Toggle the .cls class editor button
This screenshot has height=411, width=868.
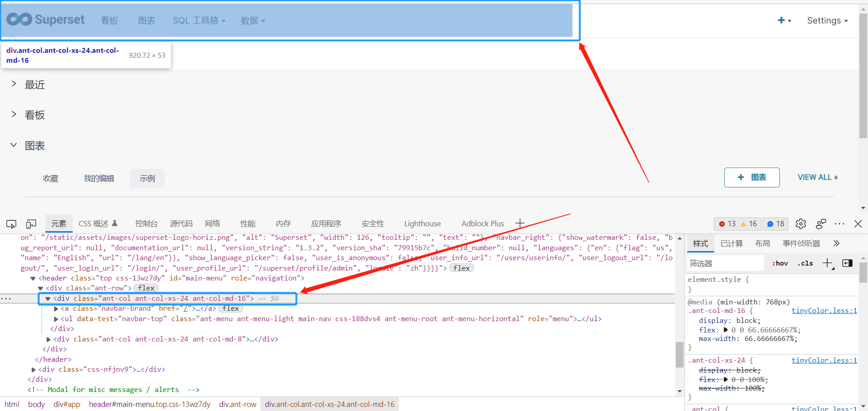[805, 263]
